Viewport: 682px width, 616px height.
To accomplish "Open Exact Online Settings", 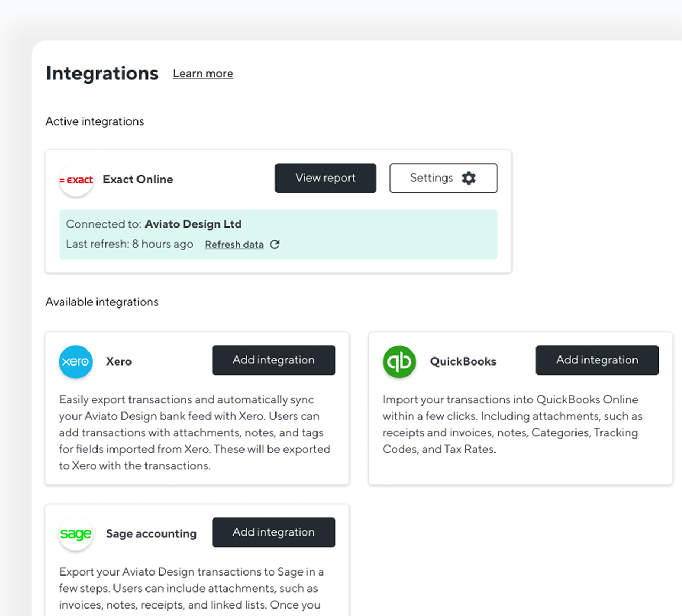I will click(443, 178).
